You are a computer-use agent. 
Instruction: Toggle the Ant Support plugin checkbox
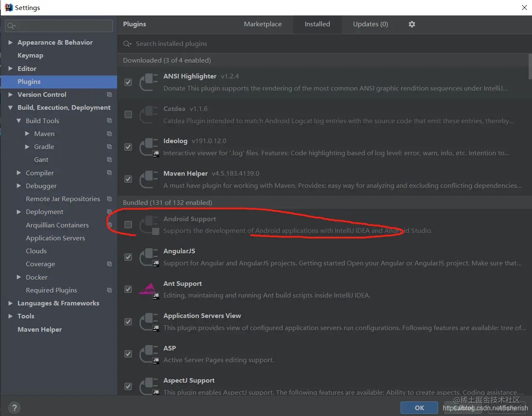[128, 289]
